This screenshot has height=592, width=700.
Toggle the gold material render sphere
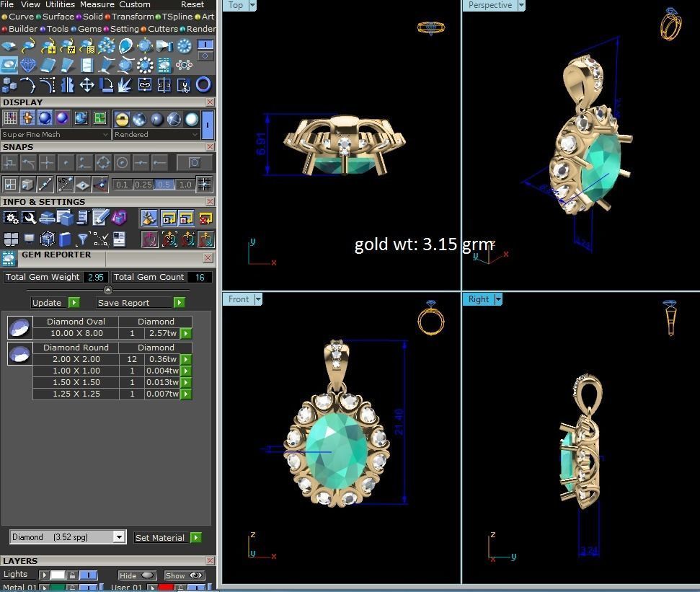pyautogui.click(x=121, y=120)
